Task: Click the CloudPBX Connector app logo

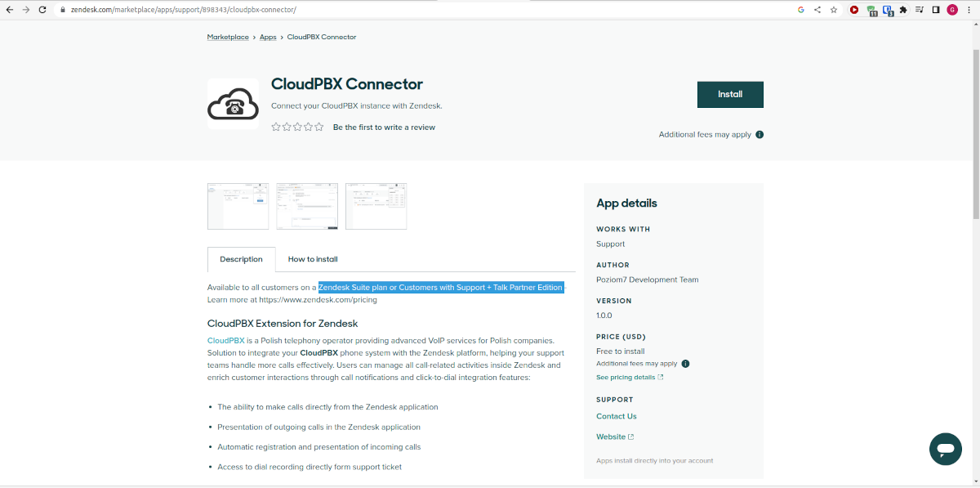Action: point(233,104)
